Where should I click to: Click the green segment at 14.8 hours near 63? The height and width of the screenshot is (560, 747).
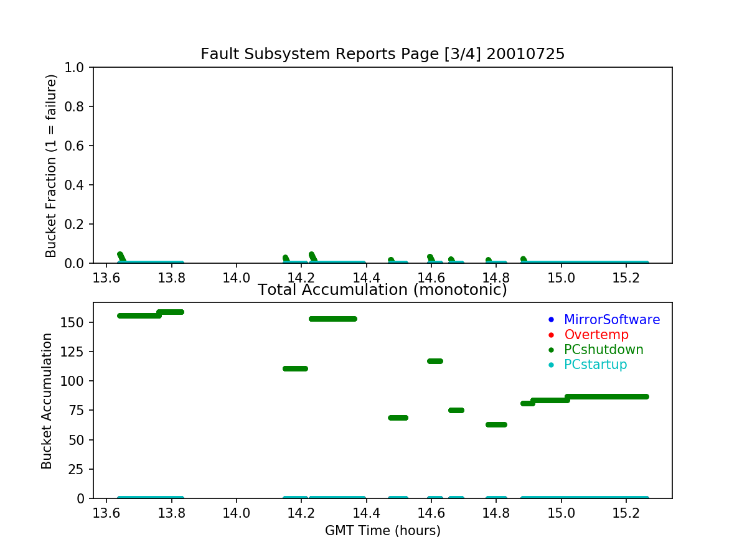pos(496,424)
